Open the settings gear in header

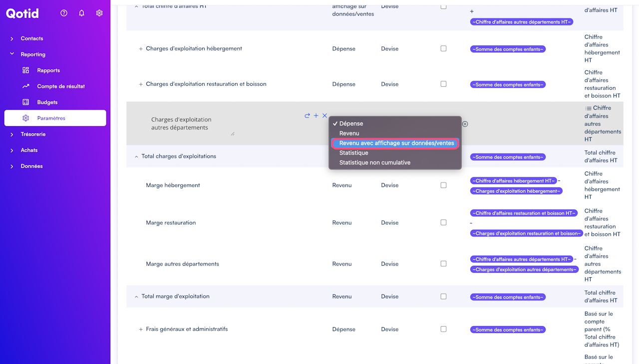point(99,13)
